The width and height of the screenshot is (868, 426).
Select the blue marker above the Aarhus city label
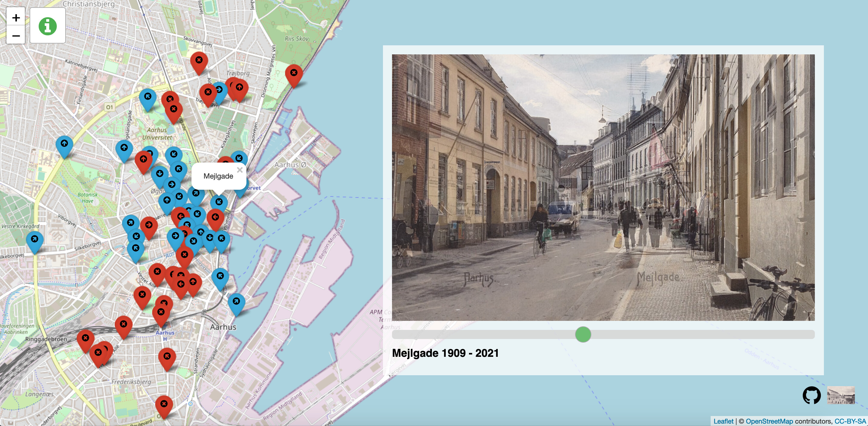[x=220, y=279]
